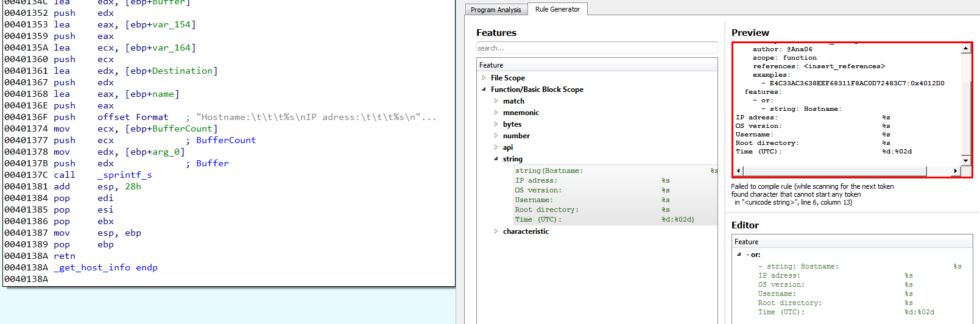The height and width of the screenshot is (324, 980).
Task: Click the example hash line in preview
Action: coord(853,83)
